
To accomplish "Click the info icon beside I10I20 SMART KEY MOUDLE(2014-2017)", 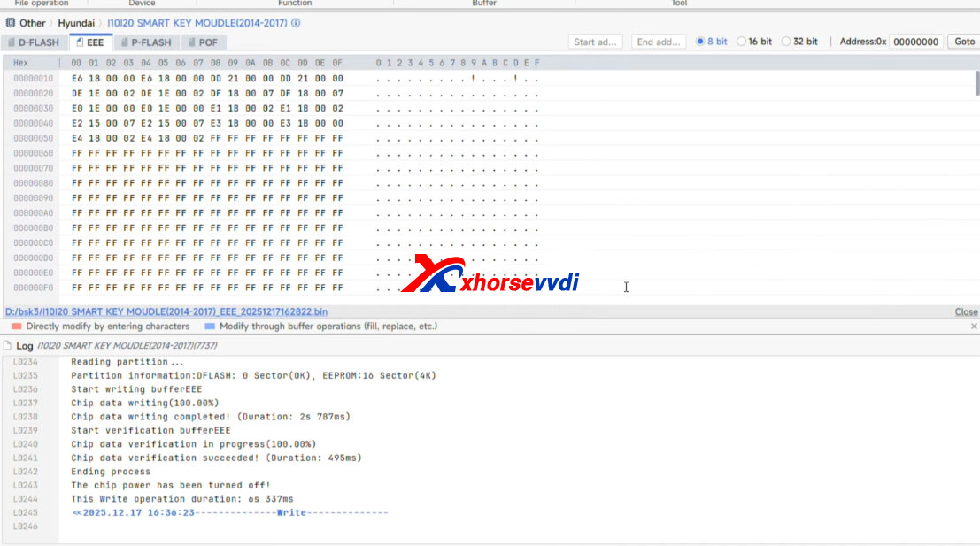I will coord(294,23).
